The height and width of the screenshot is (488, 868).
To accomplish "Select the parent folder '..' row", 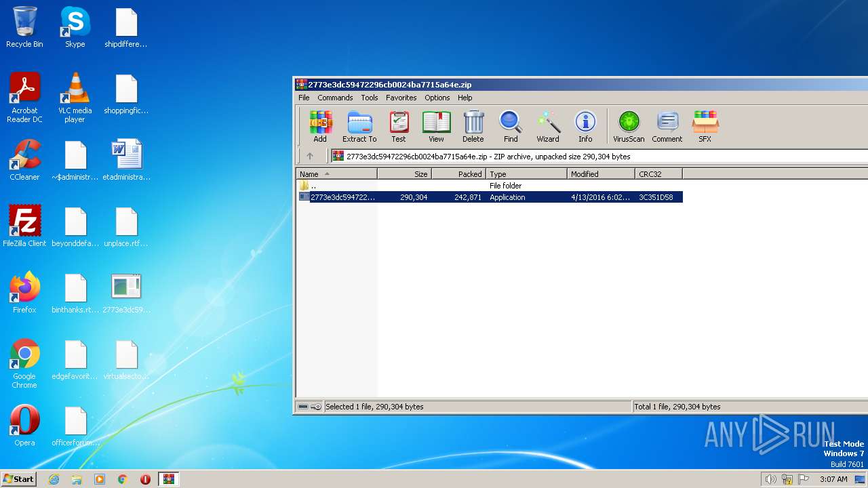I will [x=490, y=186].
